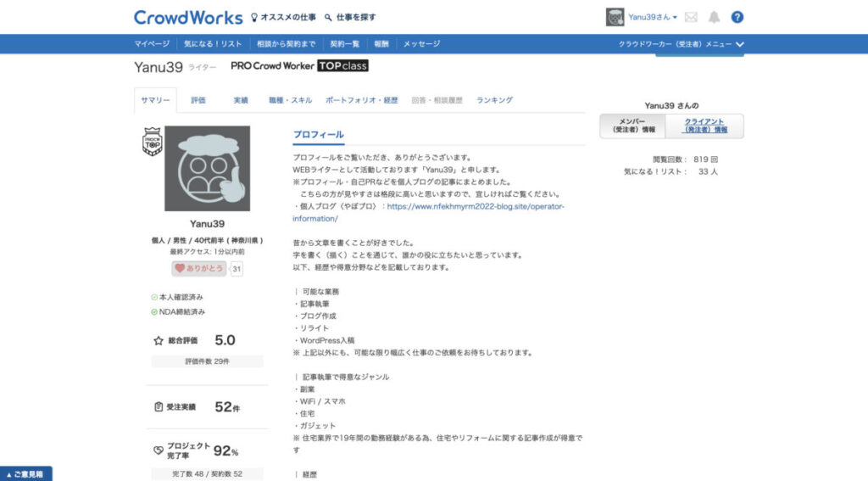This screenshot has width=868, height=481.
Task: Click the プロフィール section heading
Action: [x=319, y=135]
